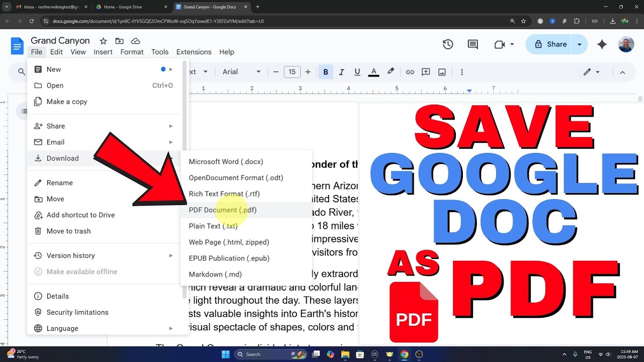644x362 pixels.
Task: Open the Arial font dropdown
Action: pyautogui.click(x=242, y=72)
